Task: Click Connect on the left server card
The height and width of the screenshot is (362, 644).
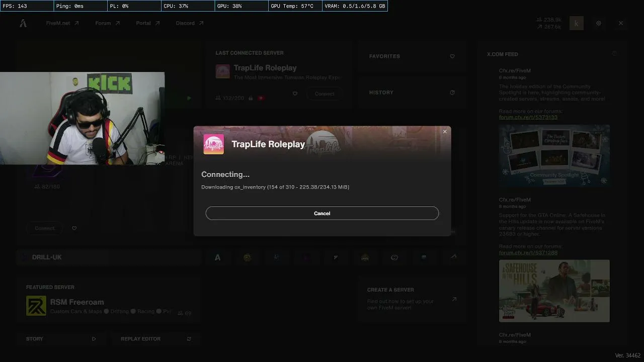Action: coord(45,228)
